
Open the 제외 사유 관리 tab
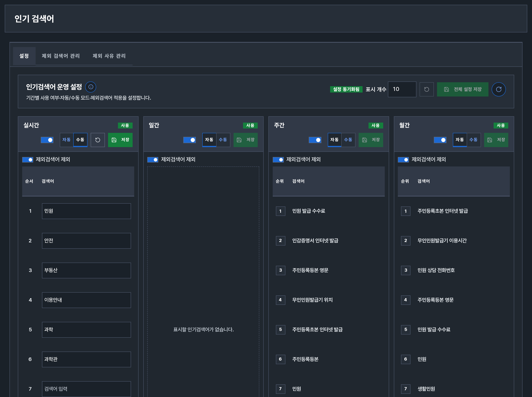[x=109, y=56]
